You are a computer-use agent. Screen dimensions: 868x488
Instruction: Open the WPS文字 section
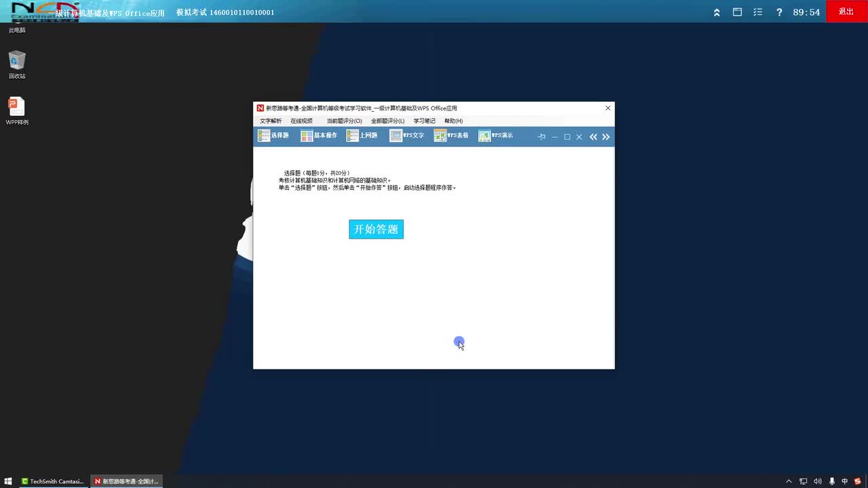(407, 136)
